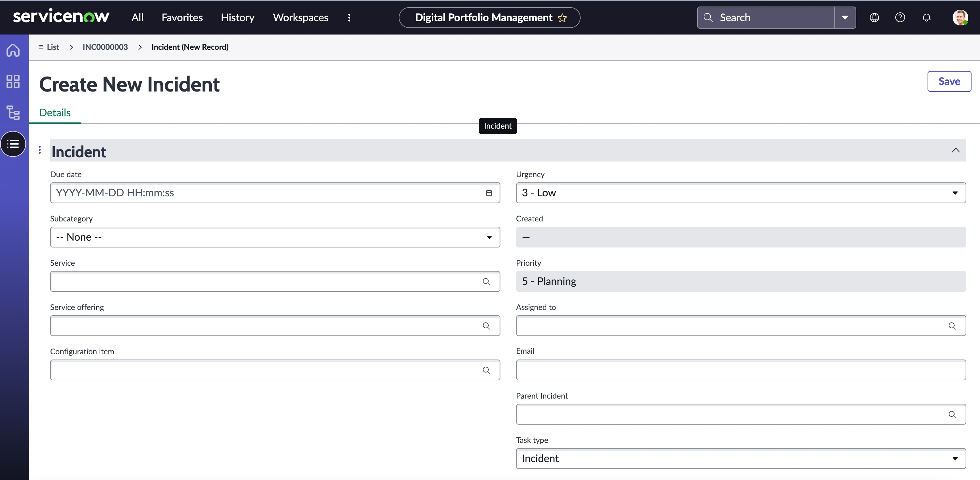980x480 pixels.
Task: Open the sidebar list menu icon
Action: (x=13, y=144)
